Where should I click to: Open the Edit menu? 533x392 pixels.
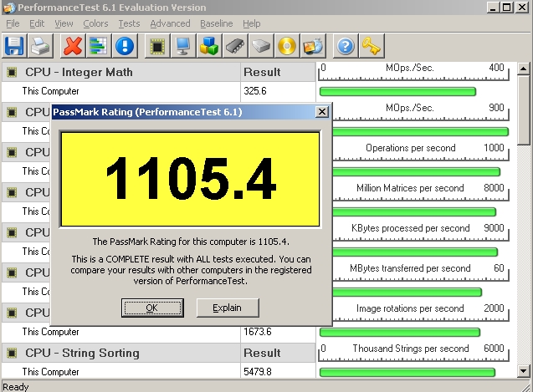[37, 23]
